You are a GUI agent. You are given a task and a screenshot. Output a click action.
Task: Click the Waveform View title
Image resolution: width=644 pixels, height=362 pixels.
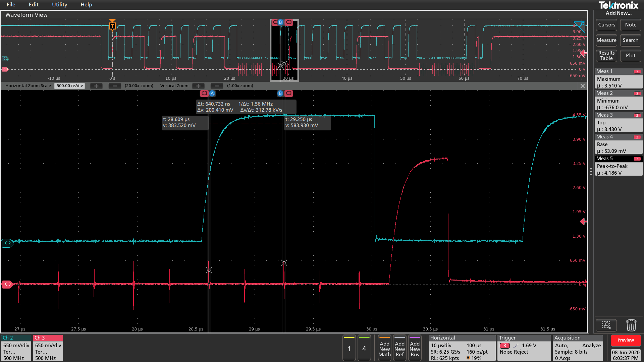tap(26, 15)
